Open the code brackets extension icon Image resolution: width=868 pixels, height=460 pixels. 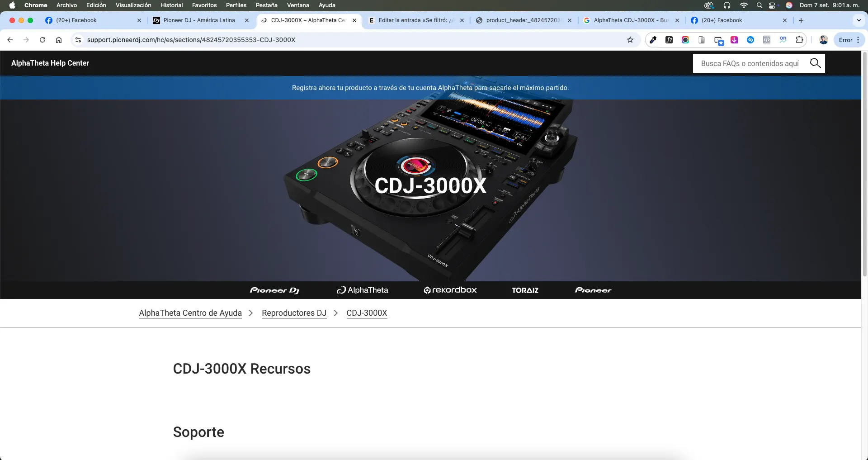[767, 40]
